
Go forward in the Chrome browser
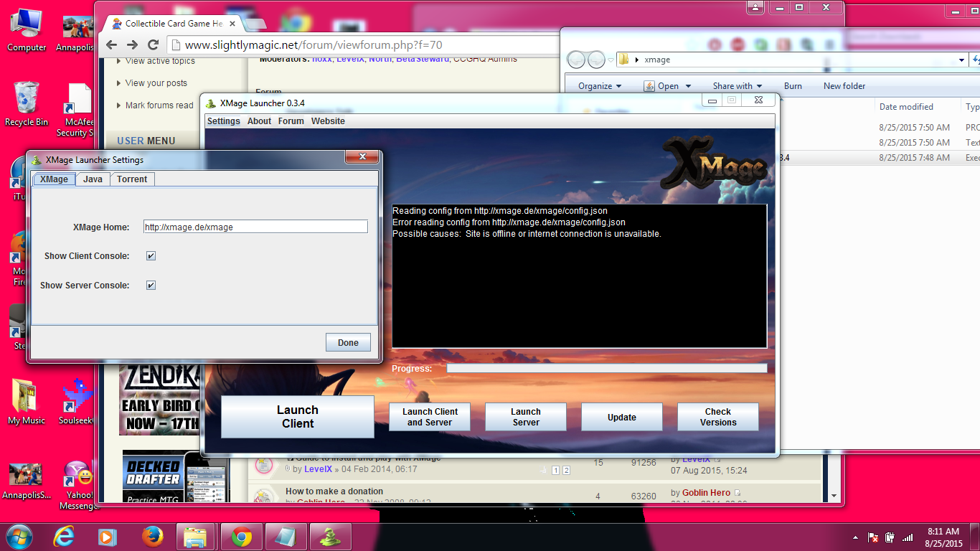pyautogui.click(x=133, y=44)
